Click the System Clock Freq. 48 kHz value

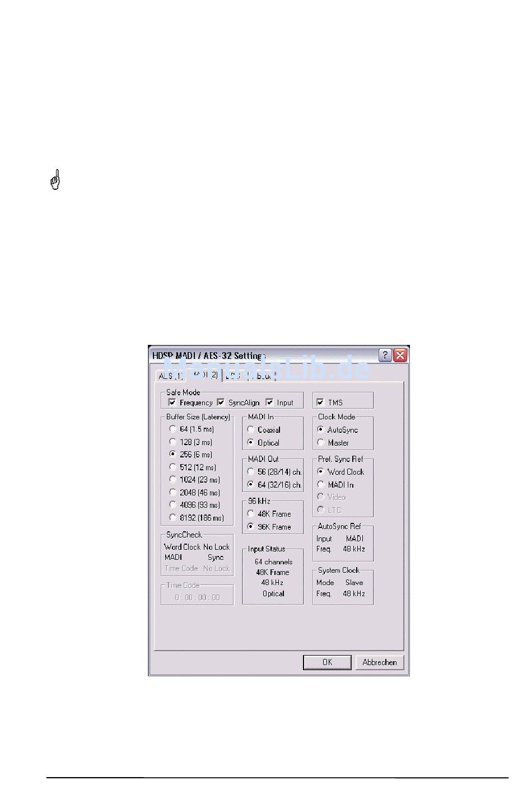(354, 593)
